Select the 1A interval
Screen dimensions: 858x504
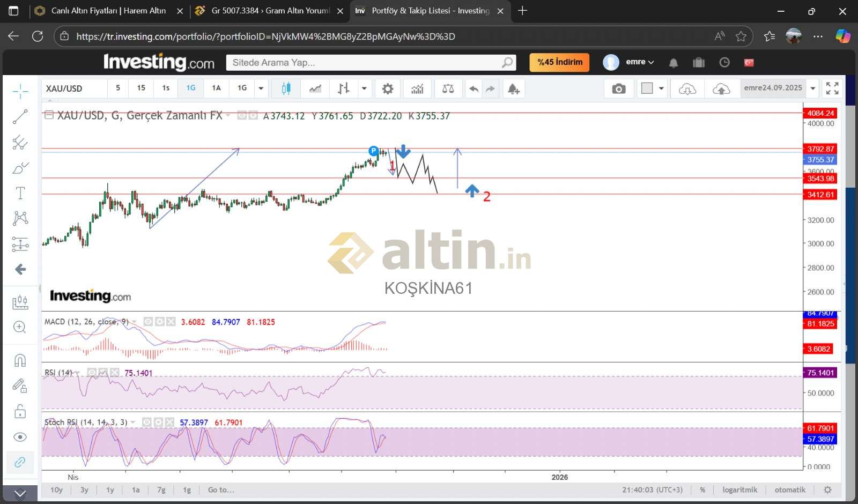coord(216,88)
